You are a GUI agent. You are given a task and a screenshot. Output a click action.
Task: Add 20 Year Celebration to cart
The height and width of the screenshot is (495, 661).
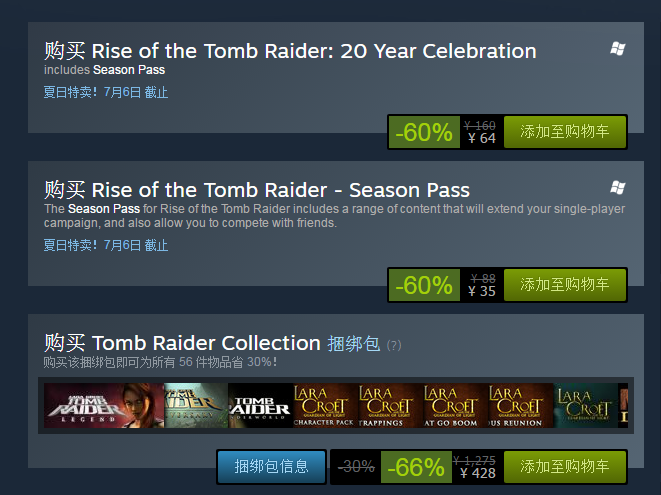click(x=565, y=132)
